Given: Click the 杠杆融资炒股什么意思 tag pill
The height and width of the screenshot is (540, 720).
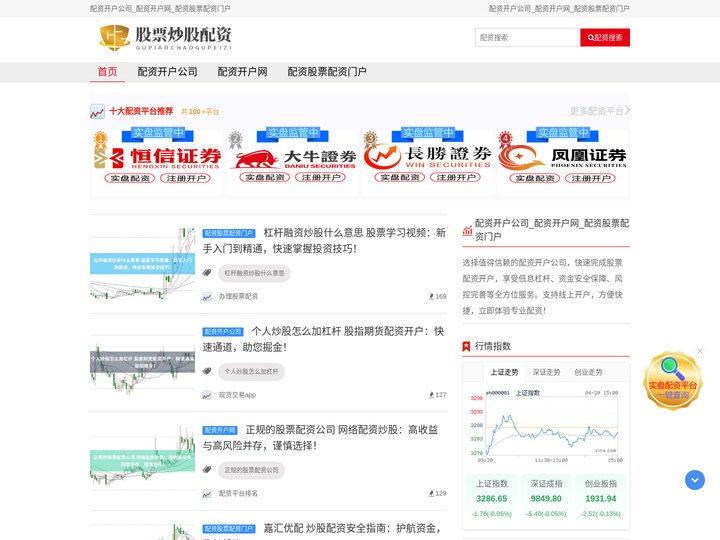Looking at the screenshot, I should coord(254,273).
